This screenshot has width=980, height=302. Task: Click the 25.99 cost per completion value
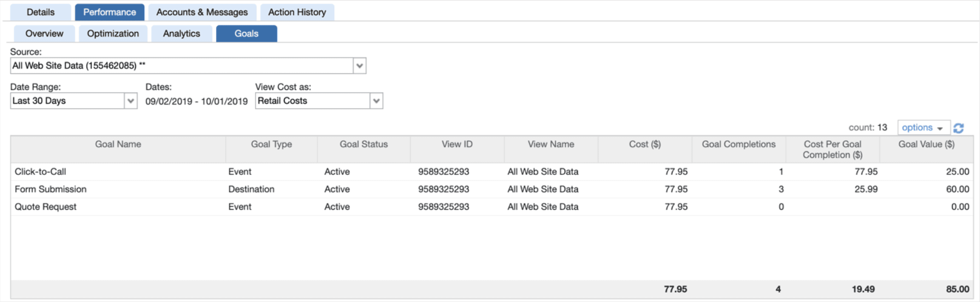pos(866,189)
